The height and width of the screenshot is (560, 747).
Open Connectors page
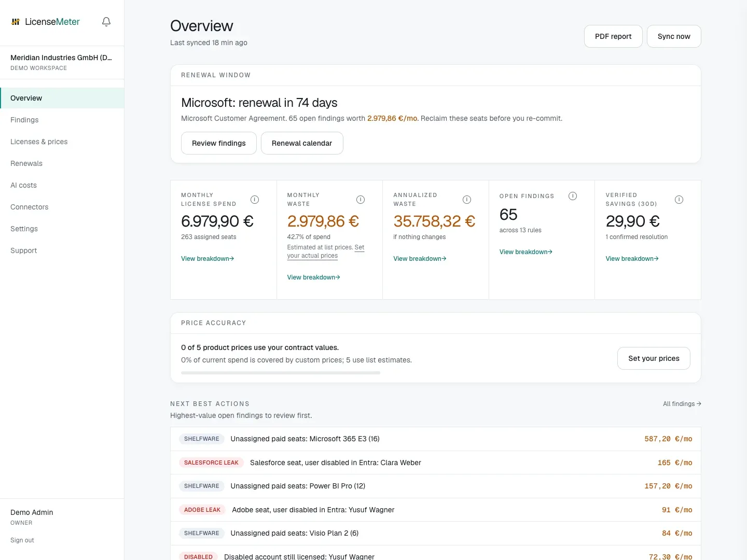(x=62, y=207)
